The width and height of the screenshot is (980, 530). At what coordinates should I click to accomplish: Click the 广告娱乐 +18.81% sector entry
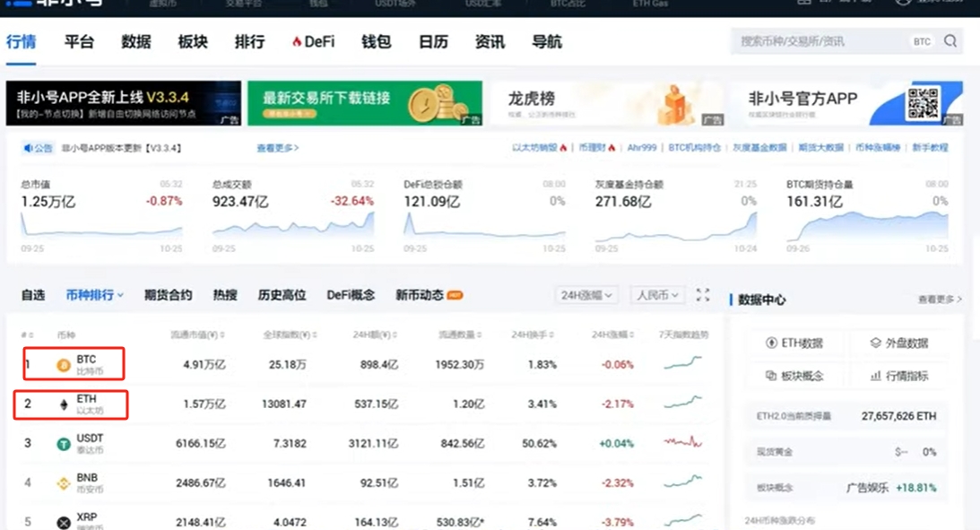pos(891,488)
